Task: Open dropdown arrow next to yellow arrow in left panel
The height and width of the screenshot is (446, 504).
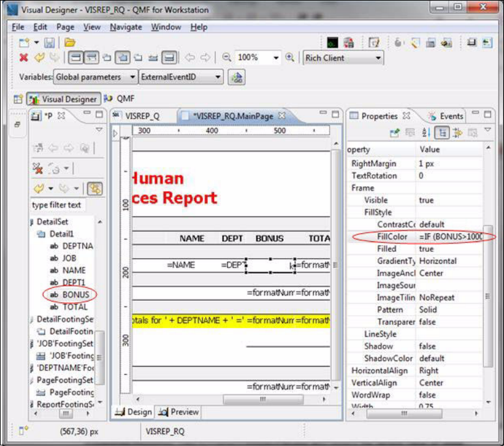Action: tap(51, 189)
